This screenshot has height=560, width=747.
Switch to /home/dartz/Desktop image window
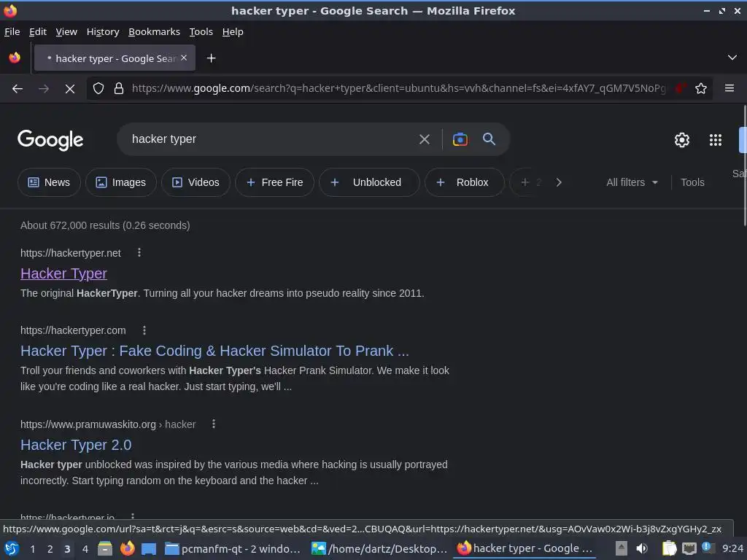[x=379, y=548]
